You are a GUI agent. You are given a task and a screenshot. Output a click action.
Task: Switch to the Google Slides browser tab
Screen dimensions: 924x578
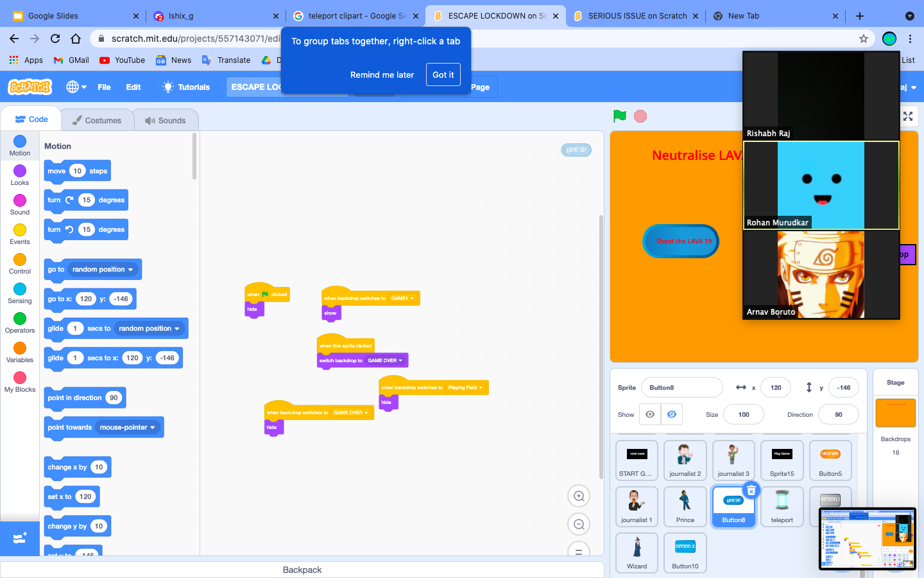pyautogui.click(x=76, y=16)
